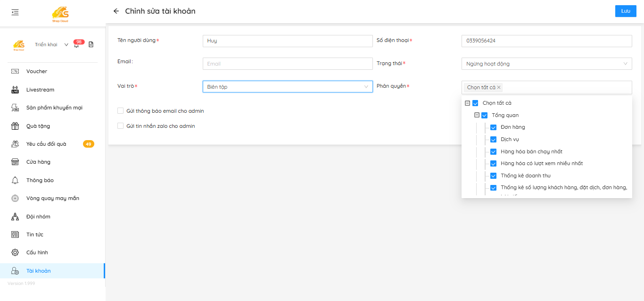Click the Vòng quay may mắn wheel icon

(15, 198)
